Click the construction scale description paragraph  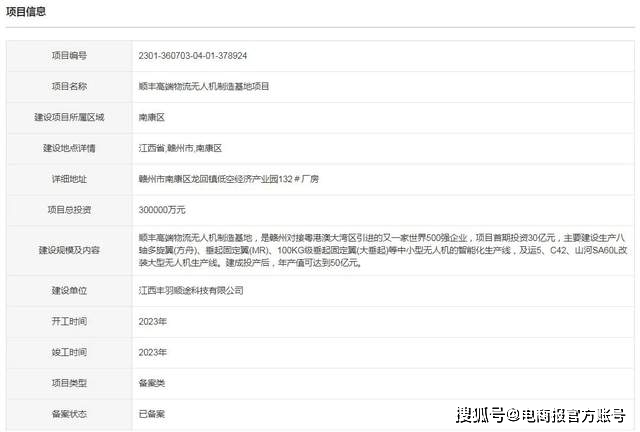tap(383, 250)
